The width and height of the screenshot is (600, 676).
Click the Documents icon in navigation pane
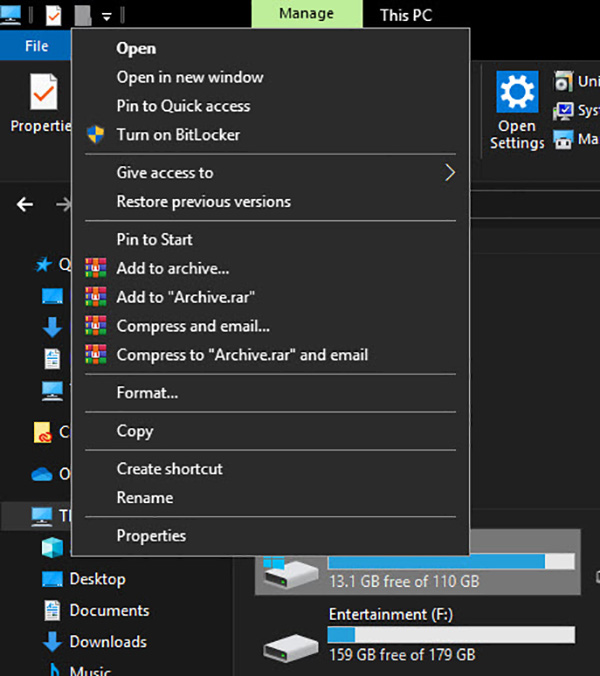pos(52,610)
